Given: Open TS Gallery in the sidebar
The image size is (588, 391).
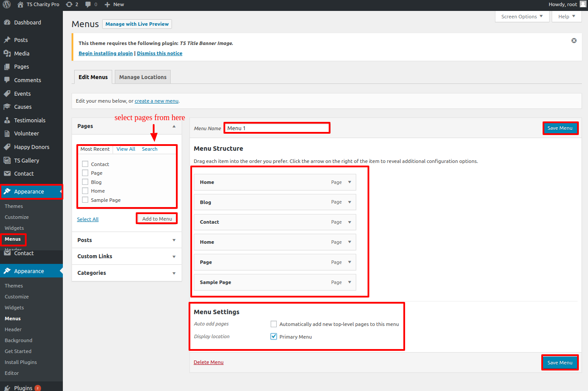Looking at the screenshot, I should [26, 160].
